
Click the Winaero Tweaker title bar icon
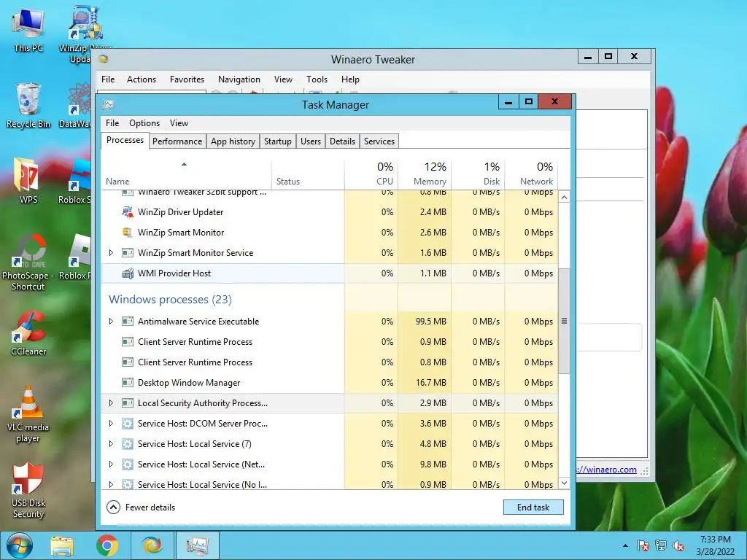104,58
